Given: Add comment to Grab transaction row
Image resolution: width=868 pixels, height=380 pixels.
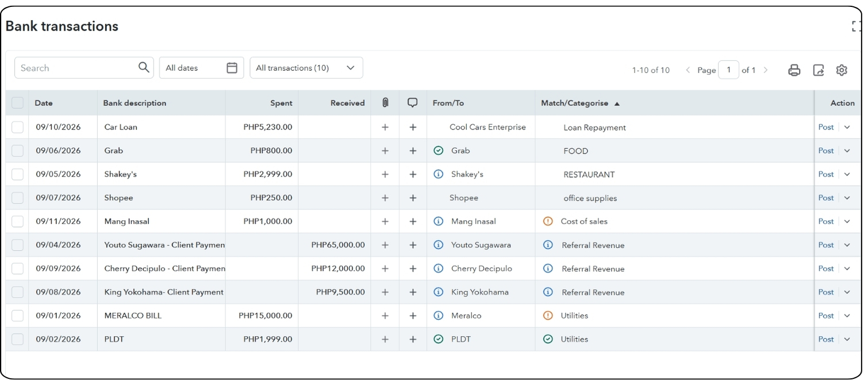Looking at the screenshot, I should tap(413, 151).
